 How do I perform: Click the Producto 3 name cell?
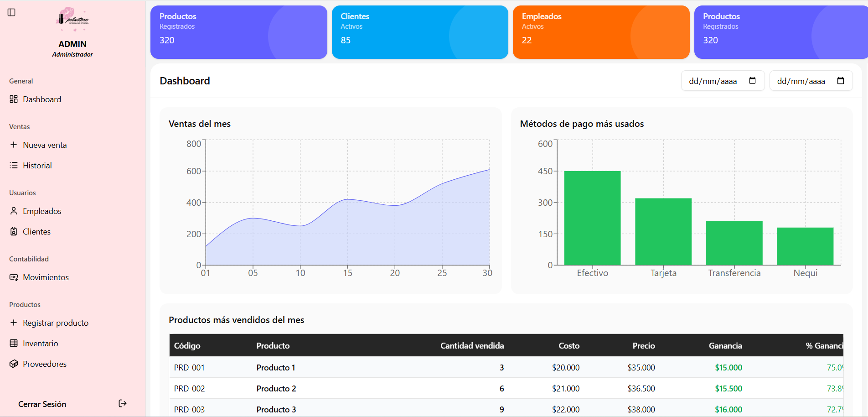[x=276, y=409]
